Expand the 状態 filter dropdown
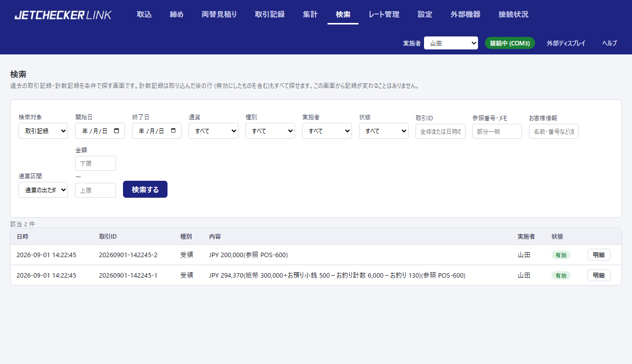Viewport: 632px width, 364px height. pyautogui.click(x=383, y=131)
